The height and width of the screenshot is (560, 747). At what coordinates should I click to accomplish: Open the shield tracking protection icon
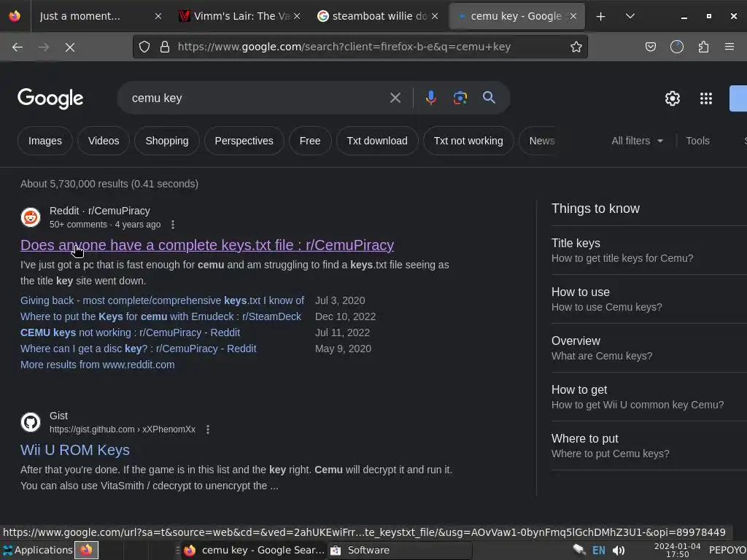coord(144,47)
